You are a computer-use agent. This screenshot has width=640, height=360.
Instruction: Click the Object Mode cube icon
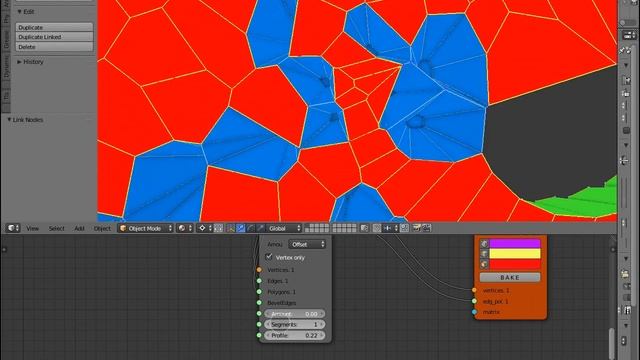(x=123, y=228)
